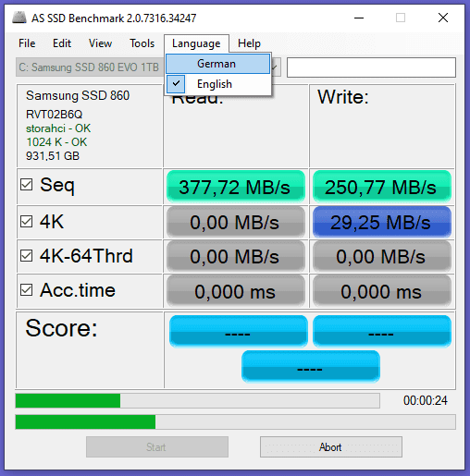Viewport: 470px width, 476px height.
Task: Uncheck the 4K test checkbox
Action: pyautogui.click(x=26, y=222)
